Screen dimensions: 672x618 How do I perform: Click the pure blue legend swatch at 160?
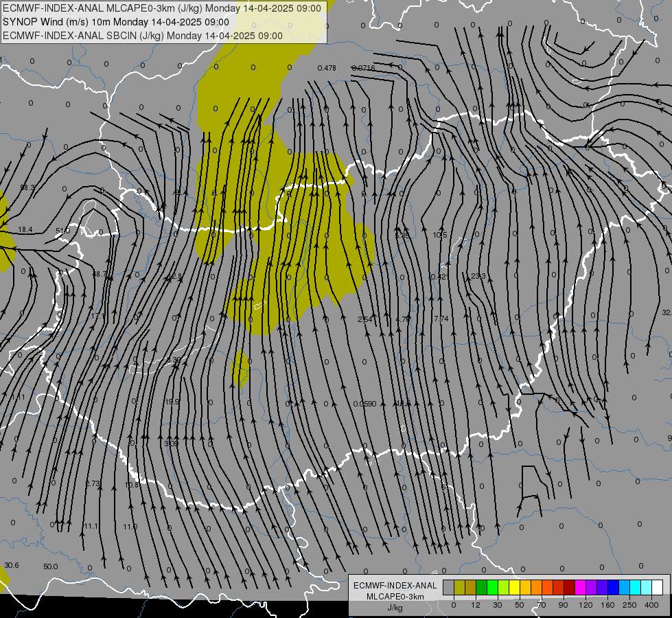613,588
